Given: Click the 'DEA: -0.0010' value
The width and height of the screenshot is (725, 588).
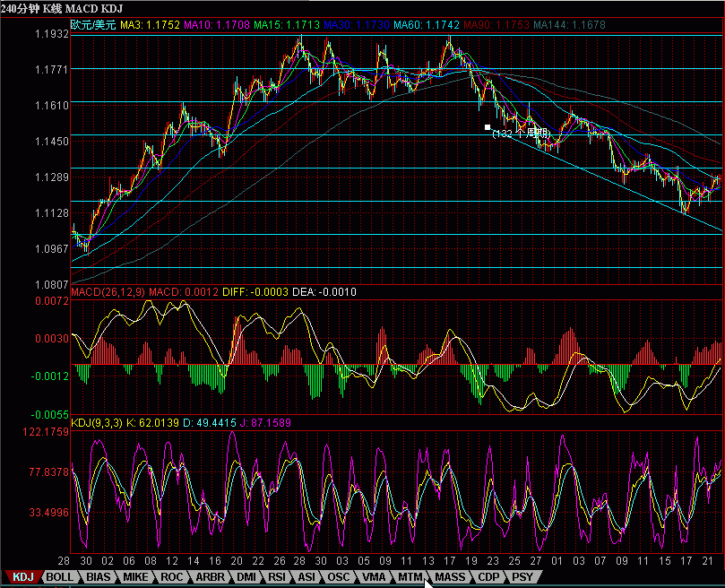Looking at the screenshot, I should (x=324, y=292).
